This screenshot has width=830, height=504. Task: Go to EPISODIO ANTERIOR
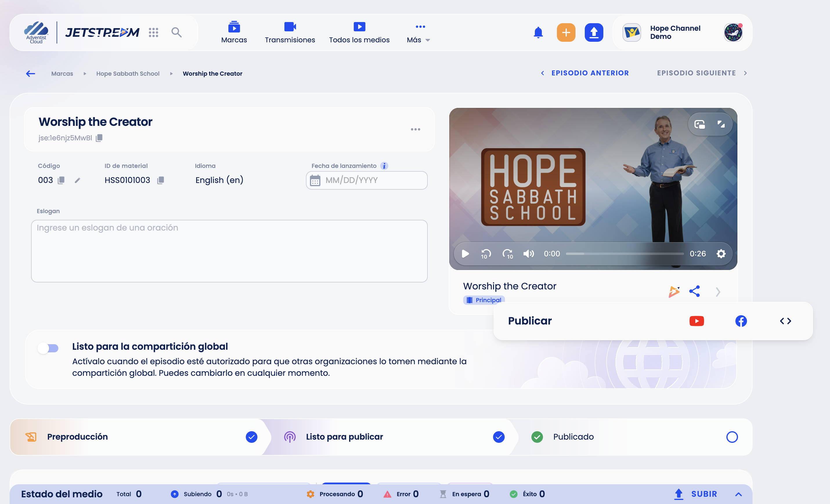tap(585, 73)
